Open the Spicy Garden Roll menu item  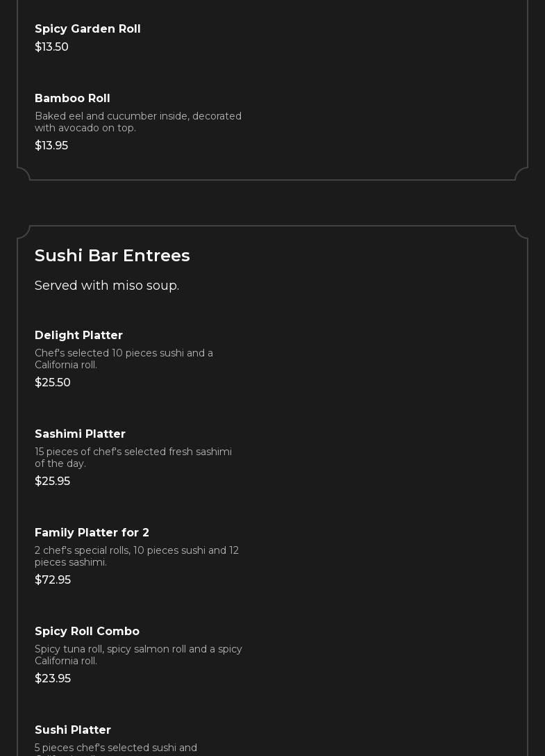click(x=87, y=28)
